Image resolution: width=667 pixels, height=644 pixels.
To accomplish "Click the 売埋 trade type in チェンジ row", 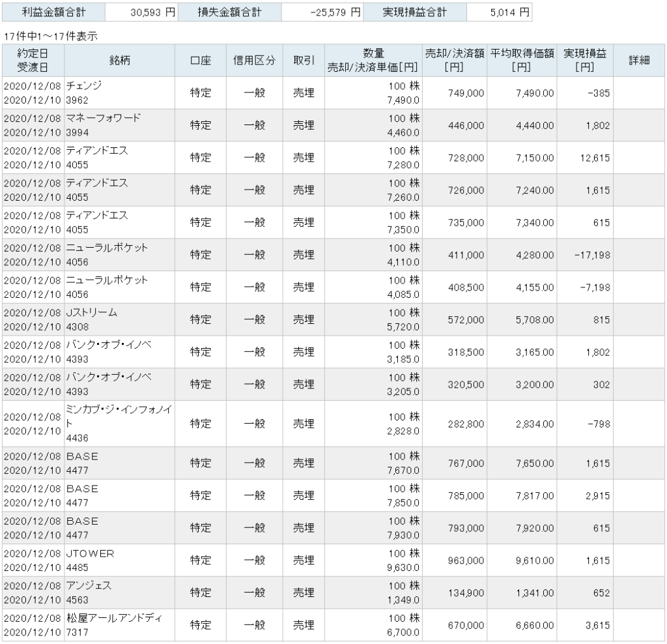I will [x=304, y=93].
